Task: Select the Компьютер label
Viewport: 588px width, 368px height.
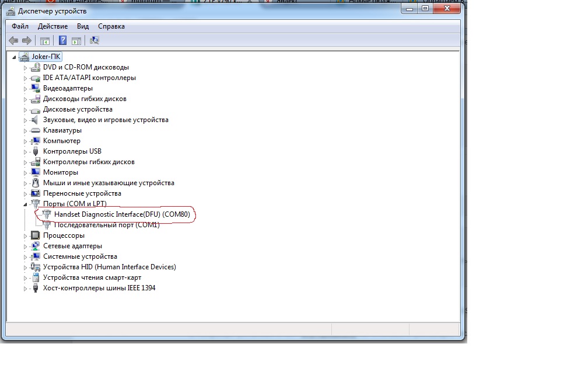Action: (x=61, y=141)
